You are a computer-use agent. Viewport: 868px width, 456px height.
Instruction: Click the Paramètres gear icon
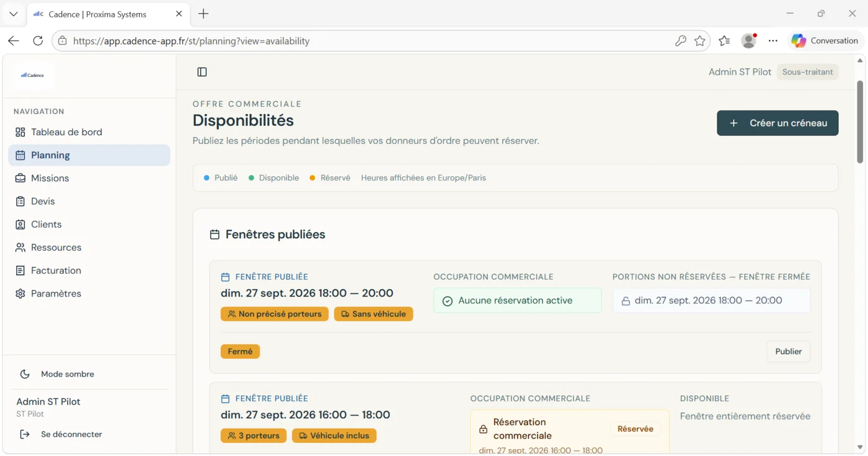coord(20,293)
